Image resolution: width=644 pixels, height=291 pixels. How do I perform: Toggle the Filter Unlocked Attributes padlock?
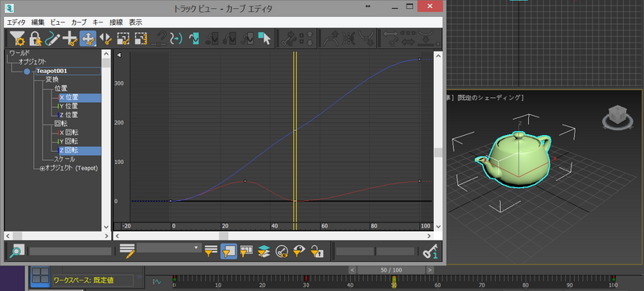tap(316, 251)
